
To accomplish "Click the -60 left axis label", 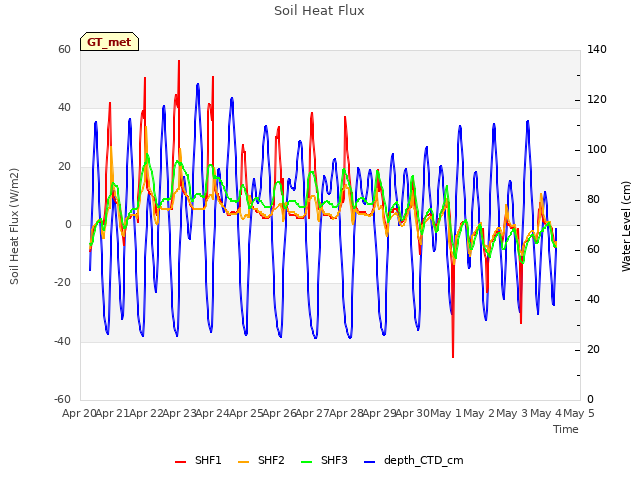I will click(x=62, y=399).
